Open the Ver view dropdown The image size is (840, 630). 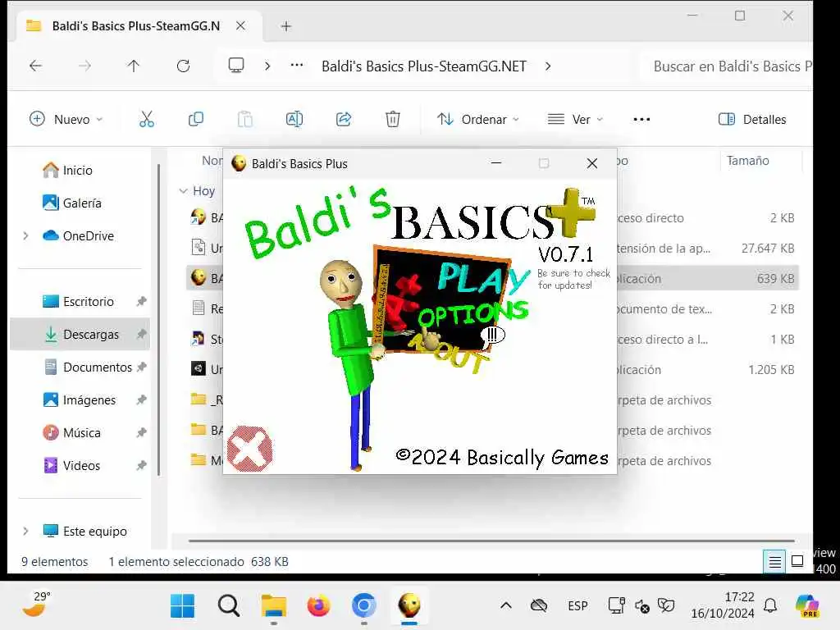(575, 119)
